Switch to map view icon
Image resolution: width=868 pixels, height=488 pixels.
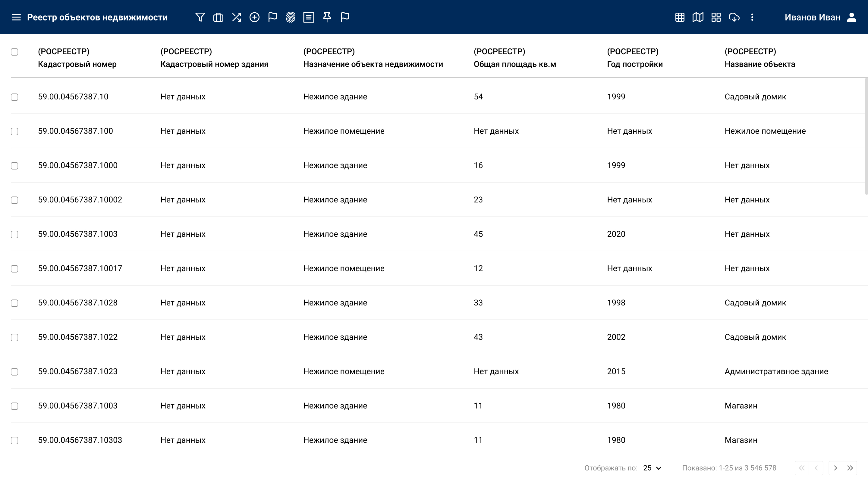coord(698,17)
